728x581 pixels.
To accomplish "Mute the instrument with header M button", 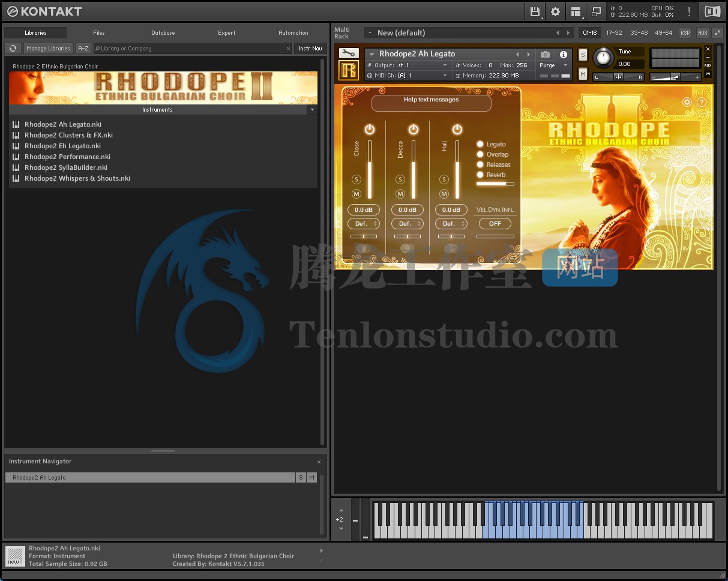I will (x=583, y=74).
